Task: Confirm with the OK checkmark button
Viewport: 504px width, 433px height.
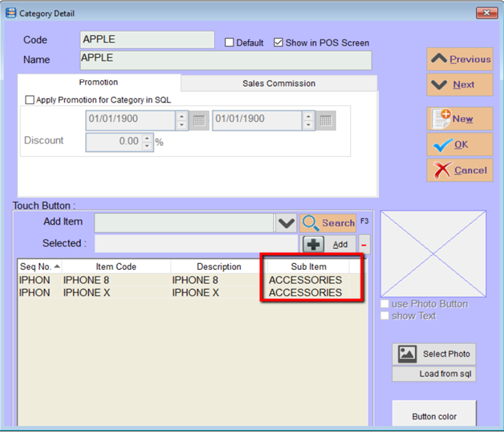Action: pos(460,144)
